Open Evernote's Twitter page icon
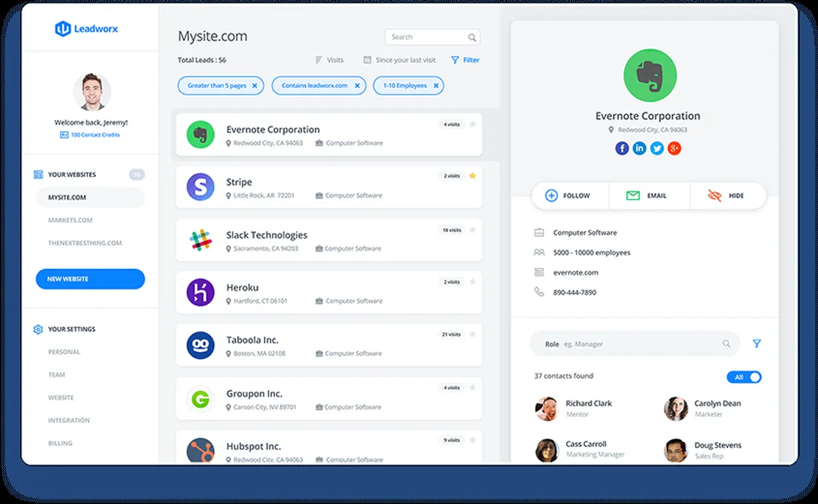Screen dimensions: 818x504 (x=657, y=148)
